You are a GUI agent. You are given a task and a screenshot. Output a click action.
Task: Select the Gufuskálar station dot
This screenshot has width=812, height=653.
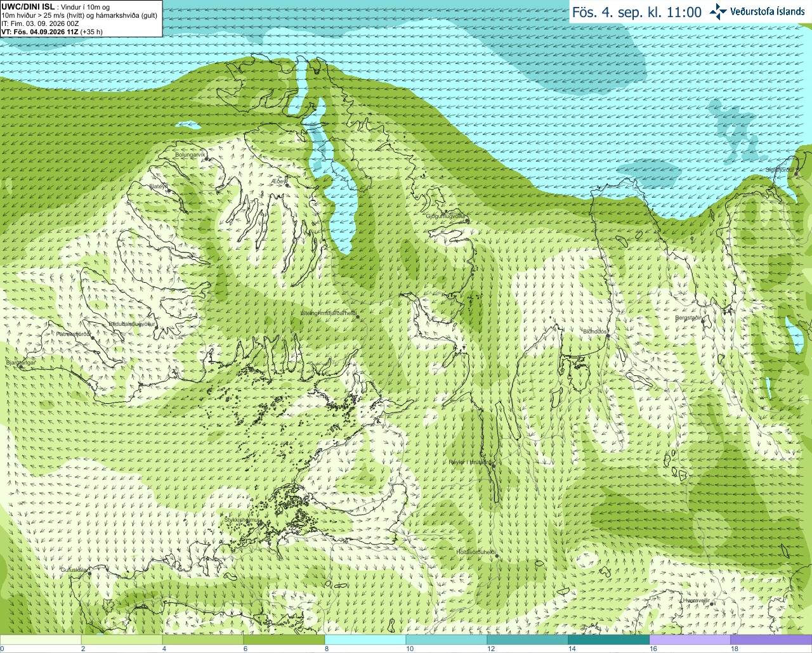[x=89, y=573]
